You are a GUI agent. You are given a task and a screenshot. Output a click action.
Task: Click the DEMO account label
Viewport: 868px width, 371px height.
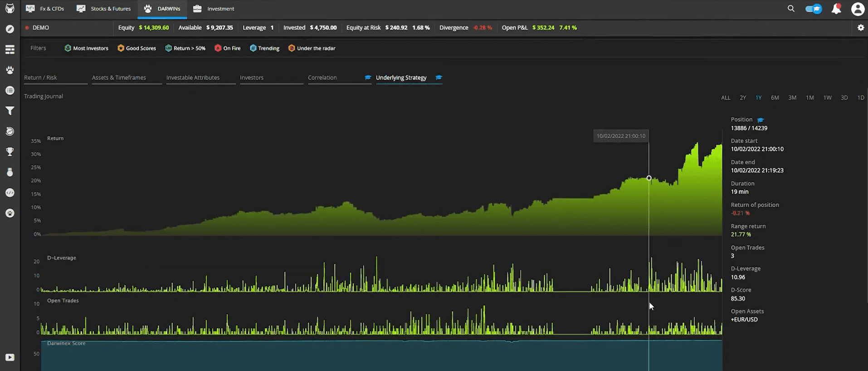click(41, 28)
